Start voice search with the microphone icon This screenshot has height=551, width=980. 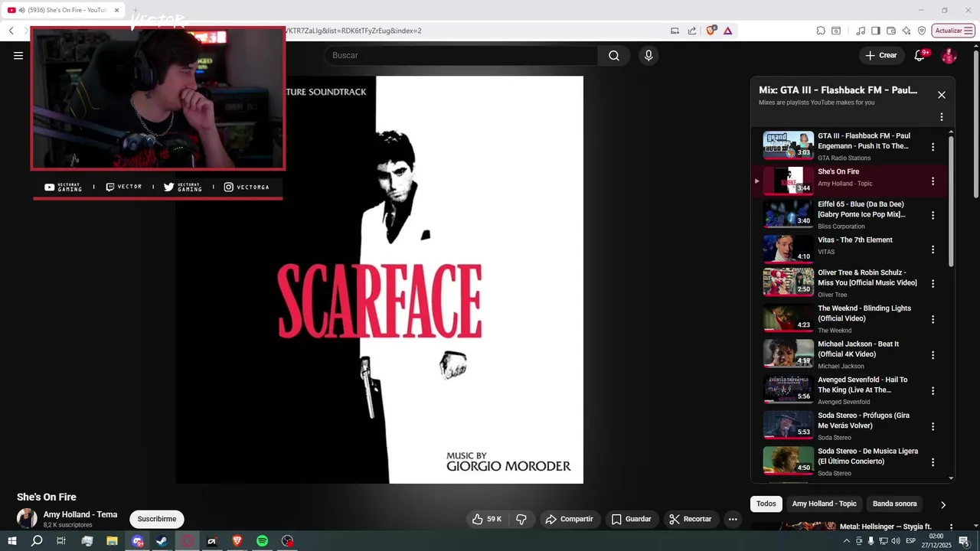click(648, 55)
